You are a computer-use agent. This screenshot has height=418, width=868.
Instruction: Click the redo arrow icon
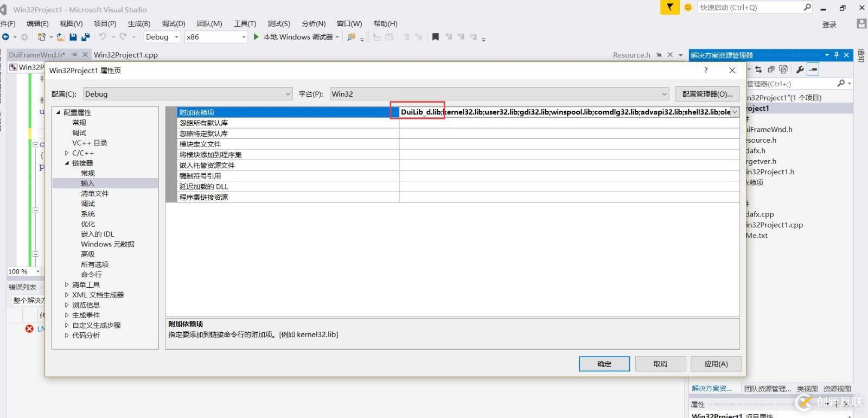pyautogui.click(x=123, y=37)
